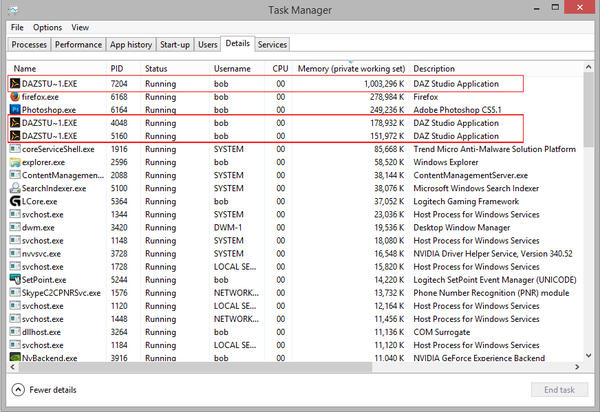This screenshot has width=600, height=412.
Task: Open the File menu
Action: [17, 28]
